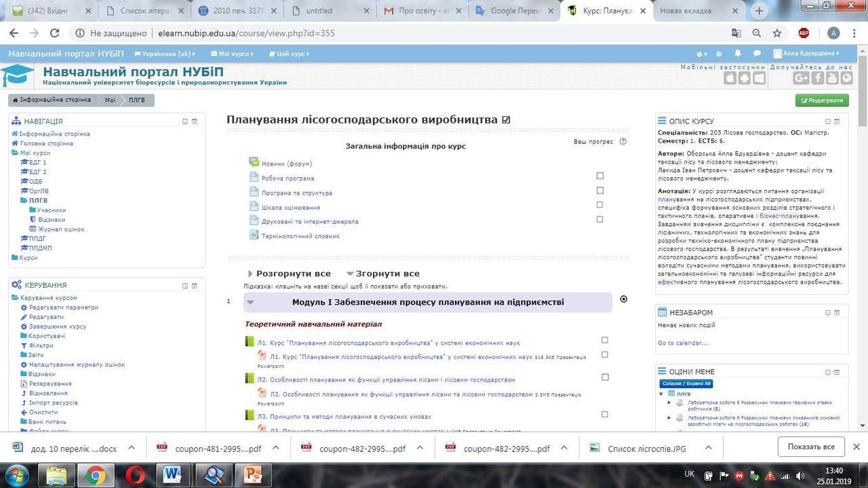The image size is (868, 488).
Task: Reload the page with the browser refresh button
Action: [55, 33]
